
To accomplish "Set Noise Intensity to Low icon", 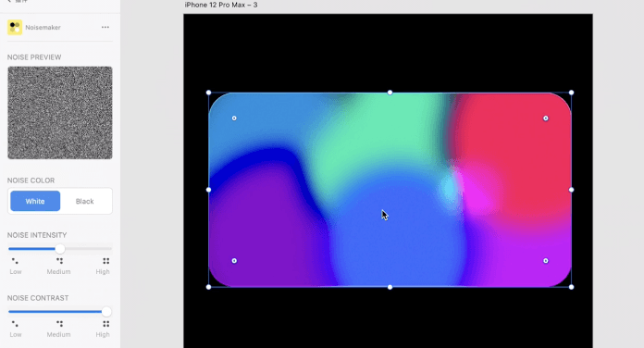I will point(15,261).
